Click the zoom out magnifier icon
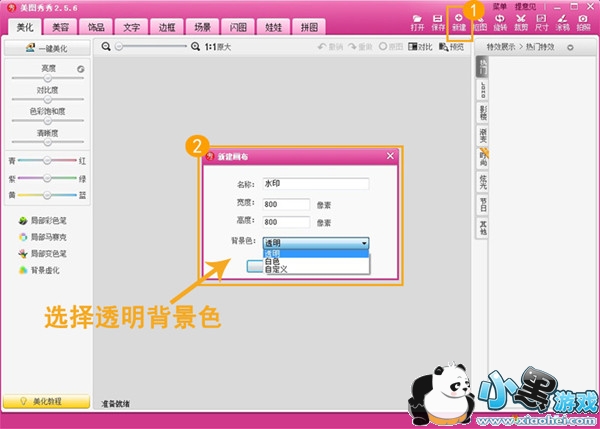 point(106,46)
